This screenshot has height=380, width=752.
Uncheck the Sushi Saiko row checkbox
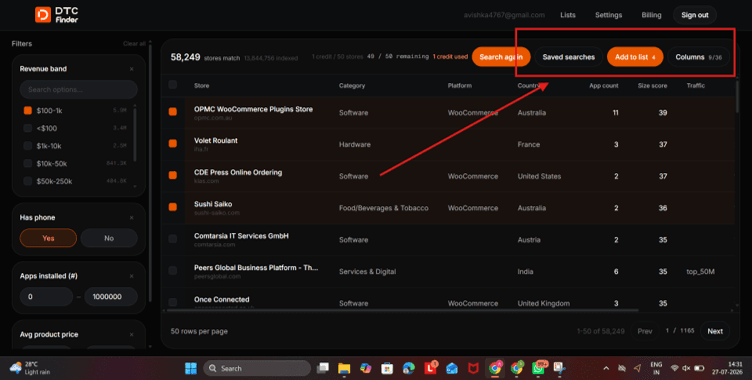[173, 207]
